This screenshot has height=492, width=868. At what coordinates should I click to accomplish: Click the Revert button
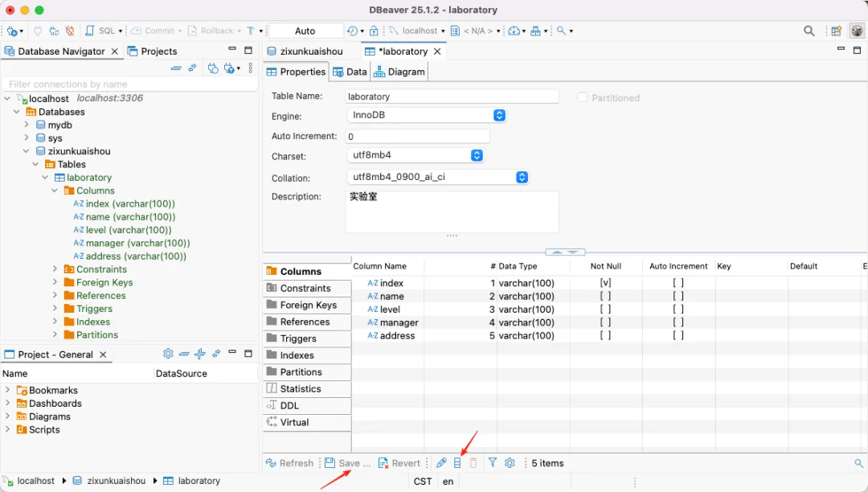[x=399, y=463]
